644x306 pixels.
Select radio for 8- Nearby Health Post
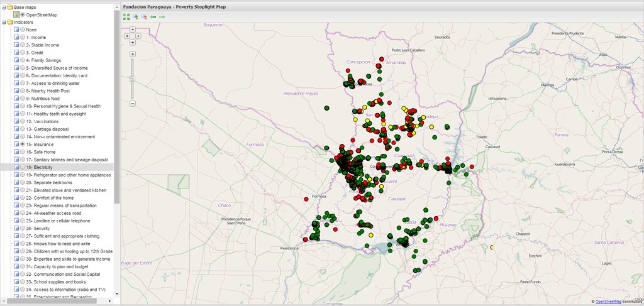[23, 91]
